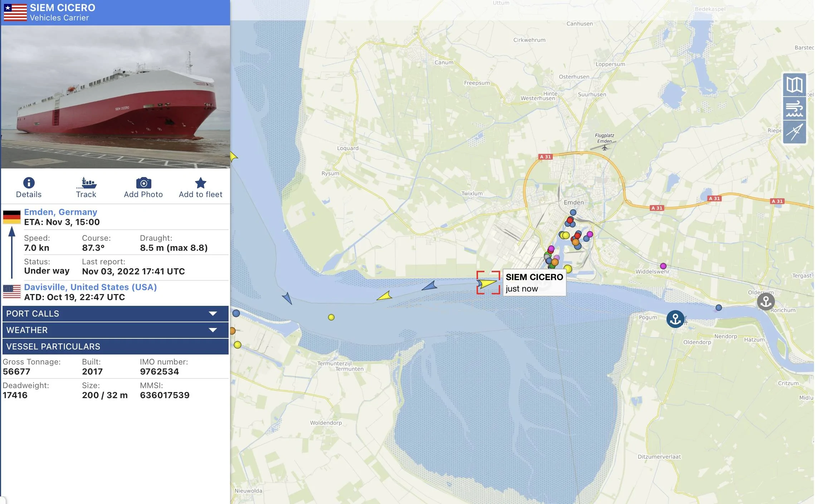
Task: Click Germany flag beside Emden destination
Action: click(12, 217)
